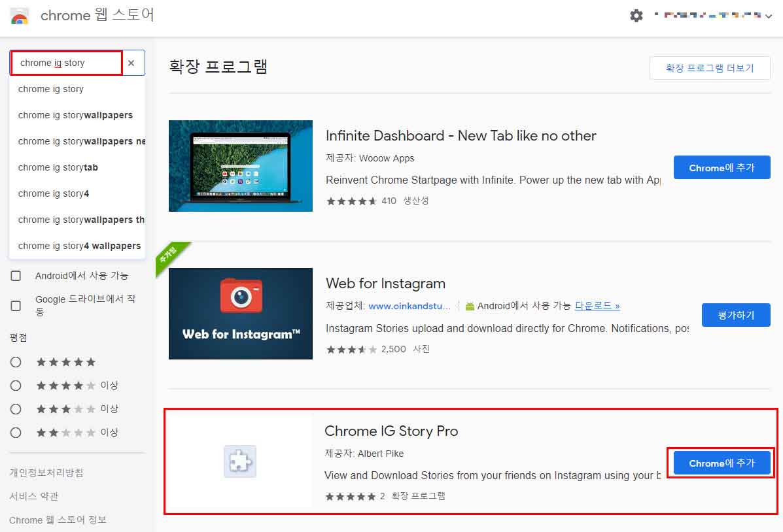Click the Chrome IG Story Pro star rating

coord(350,497)
